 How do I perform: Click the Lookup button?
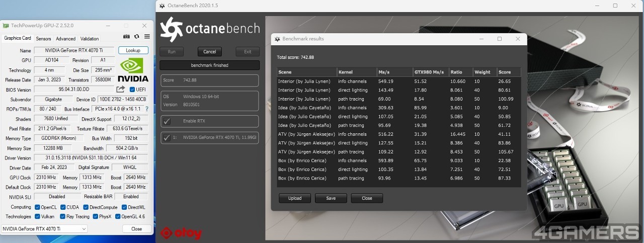pyautogui.click(x=133, y=50)
